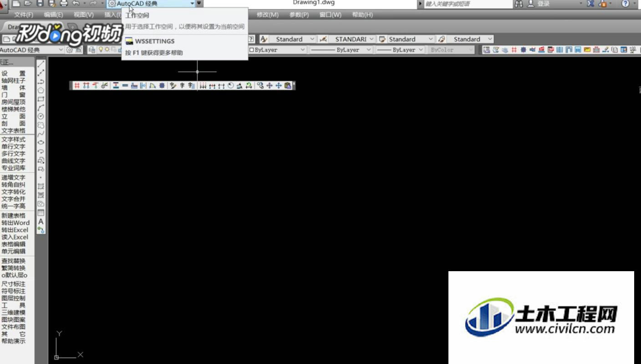Image resolution: width=641 pixels, height=364 pixels.
Task: Select the Multiline text A tool
Action: pyautogui.click(x=41, y=222)
